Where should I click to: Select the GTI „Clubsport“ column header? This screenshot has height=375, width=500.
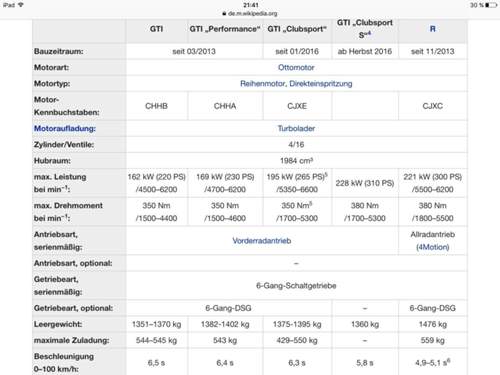pyautogui.click(x=297, y=29)
